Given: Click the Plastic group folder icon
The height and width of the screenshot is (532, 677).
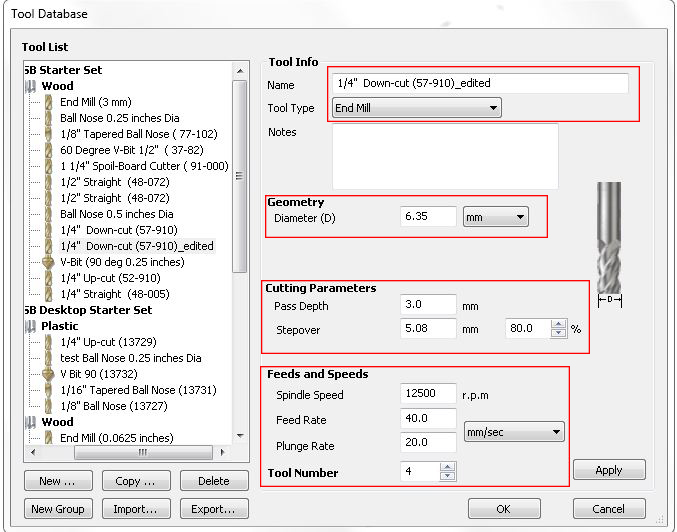Looking at the screenshot, I should pos(30,326).
